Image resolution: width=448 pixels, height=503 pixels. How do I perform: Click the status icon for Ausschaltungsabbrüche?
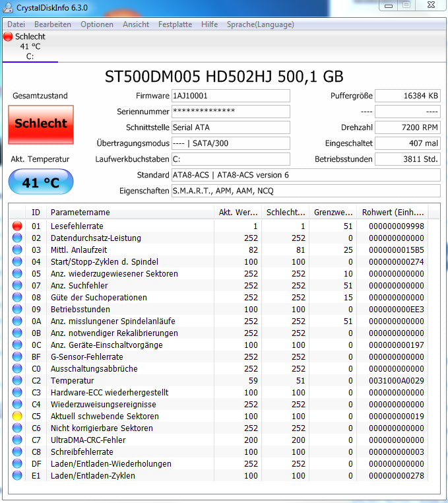(17, 368)
